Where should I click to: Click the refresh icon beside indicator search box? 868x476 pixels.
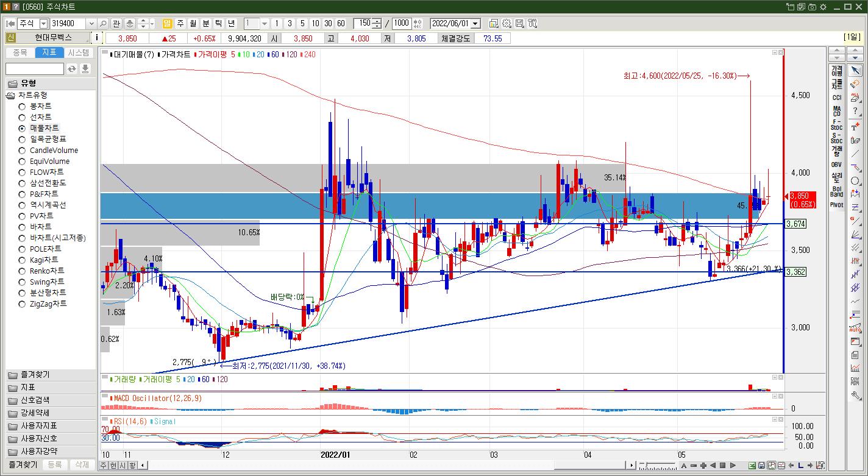[x=72, y=69]
